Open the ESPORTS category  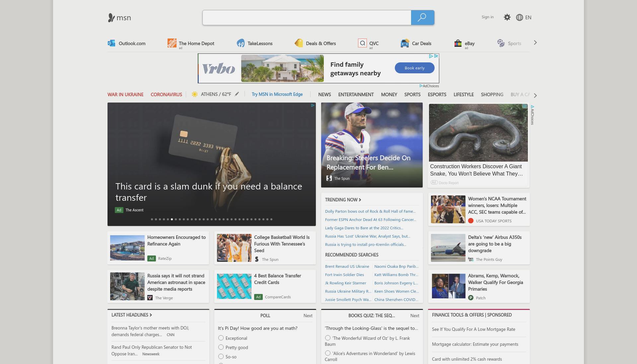[437, 95]
